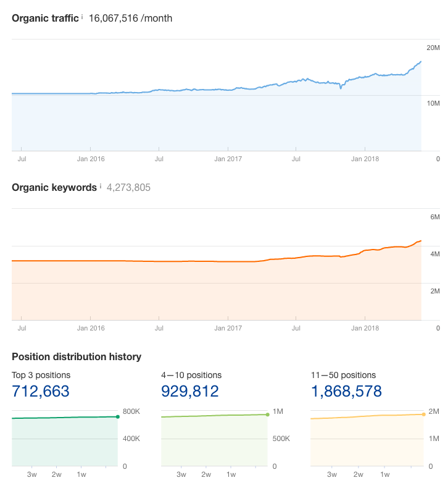The image size is (448, 488).
Task: Click the 4M label on keywords chart
Action: (435, 255)
